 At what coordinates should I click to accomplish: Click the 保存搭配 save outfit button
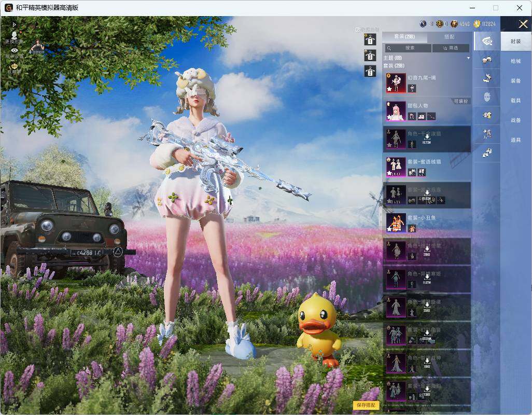[366, 405]
